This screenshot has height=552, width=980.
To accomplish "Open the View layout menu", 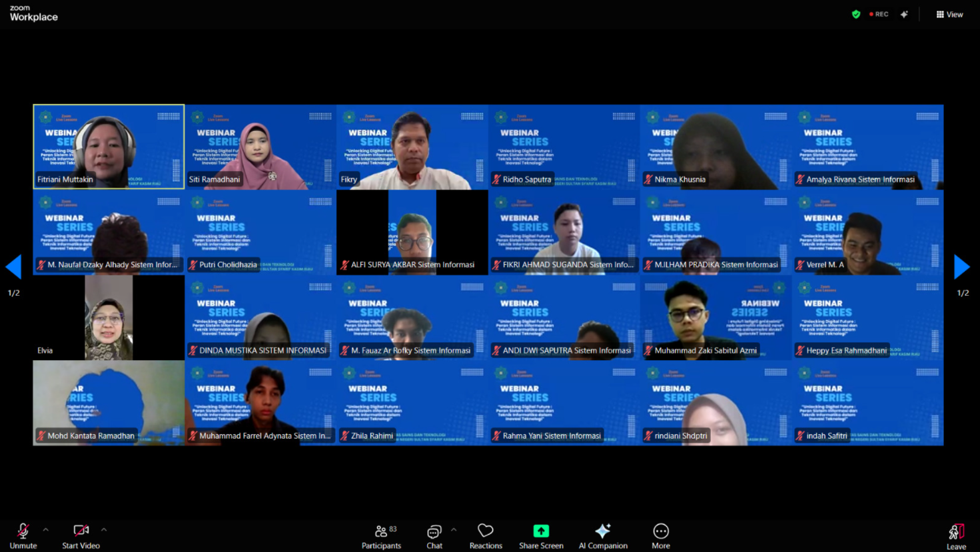I will pos(949,14).
